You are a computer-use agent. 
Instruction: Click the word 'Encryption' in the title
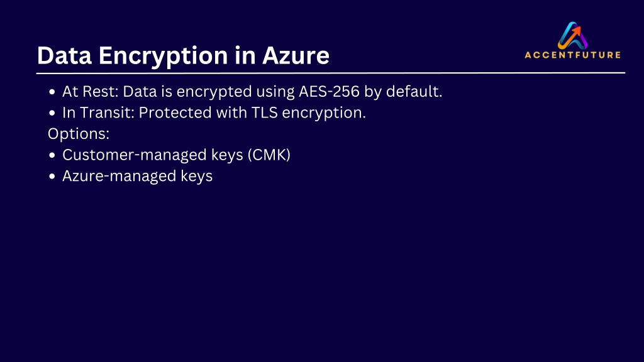point(163,56)
